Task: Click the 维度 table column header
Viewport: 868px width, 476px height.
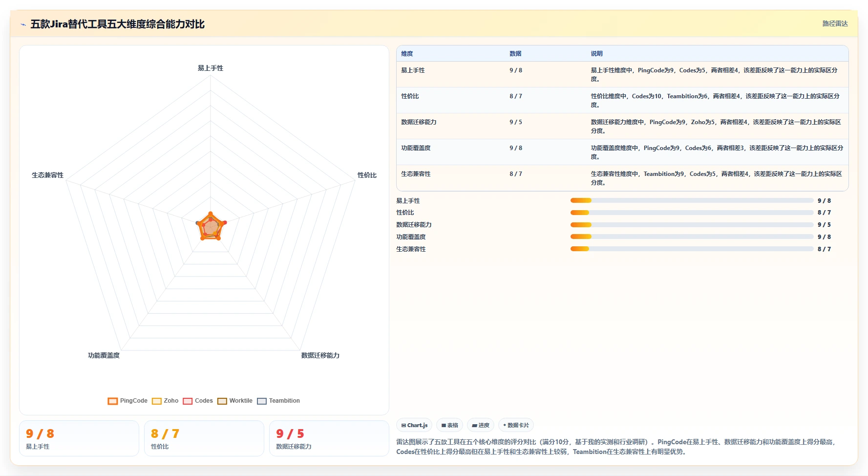Action: [x=407, y=54]
